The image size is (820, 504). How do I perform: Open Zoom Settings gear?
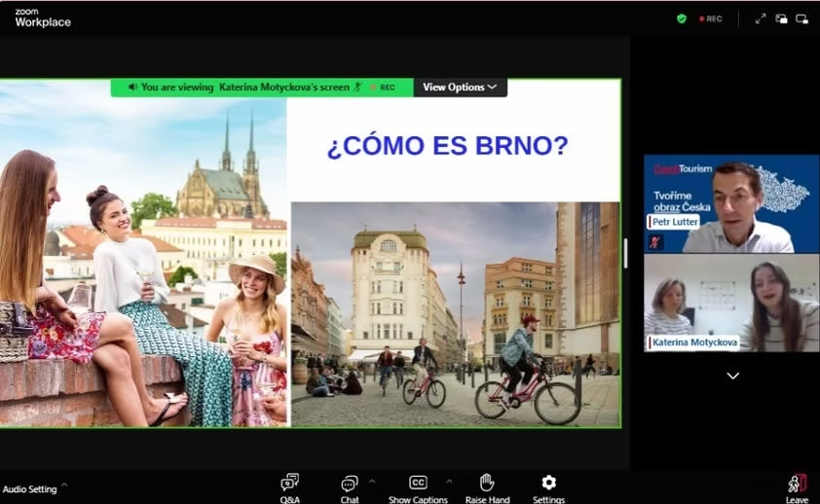point(548,487)
